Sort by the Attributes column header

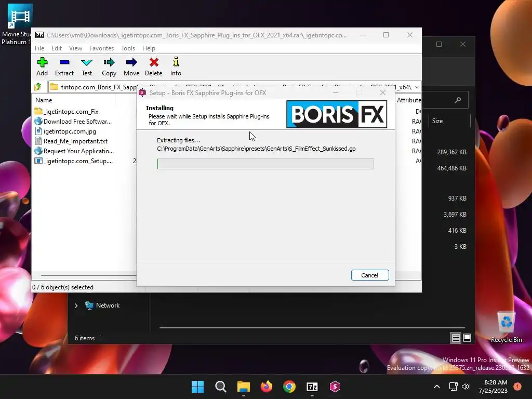(408, 100)
